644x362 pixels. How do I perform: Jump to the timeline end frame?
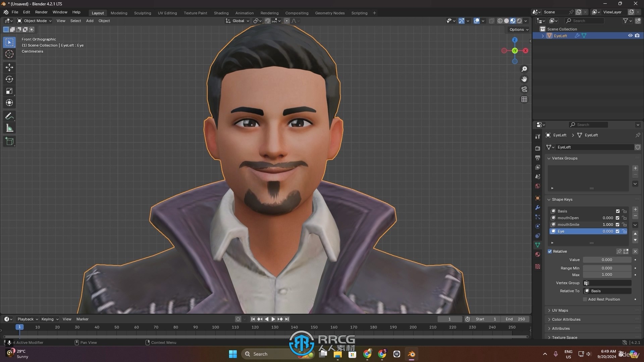click(287, 319)
